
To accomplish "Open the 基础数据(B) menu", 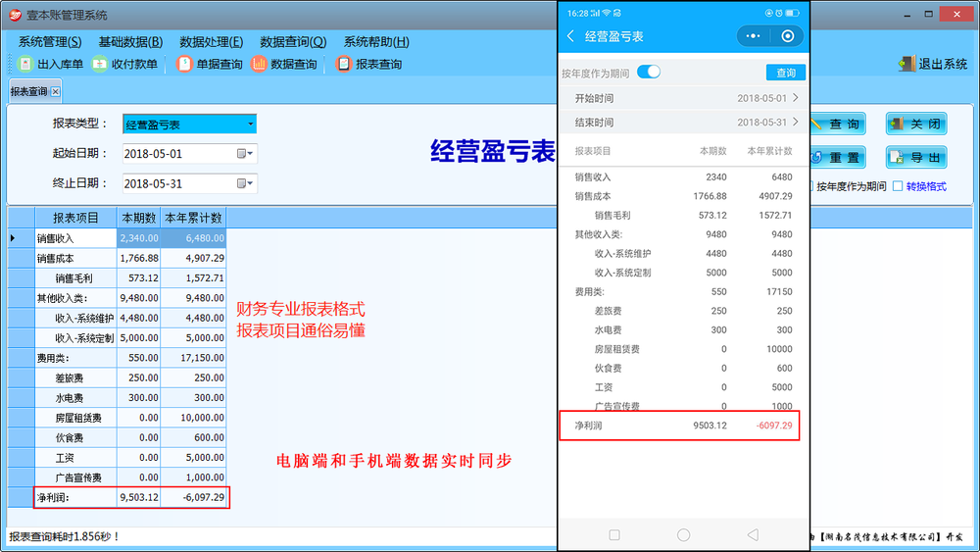I will [x=130, y=42].
